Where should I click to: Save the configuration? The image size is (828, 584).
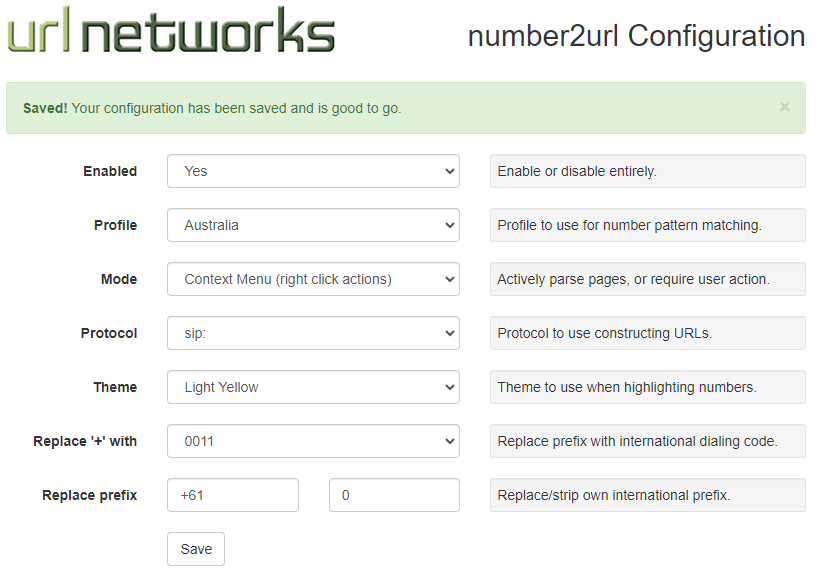(x=196, y=549)
